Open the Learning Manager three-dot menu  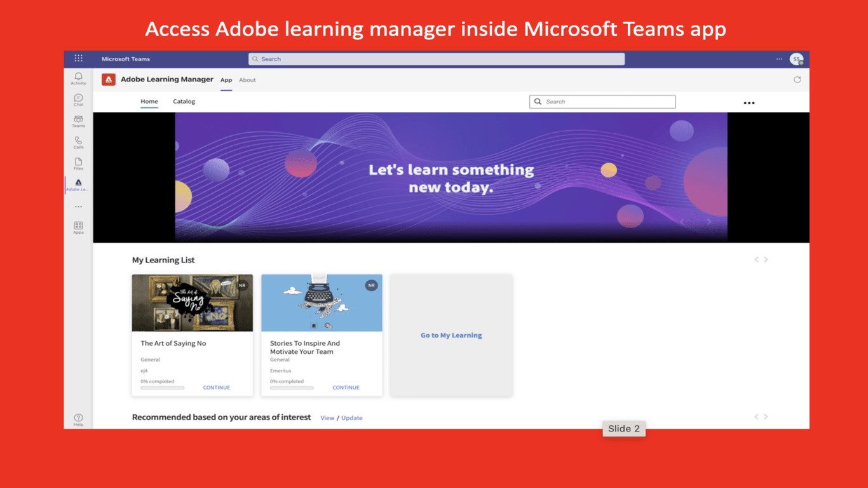pyautogui.click(x=749, y=103)
